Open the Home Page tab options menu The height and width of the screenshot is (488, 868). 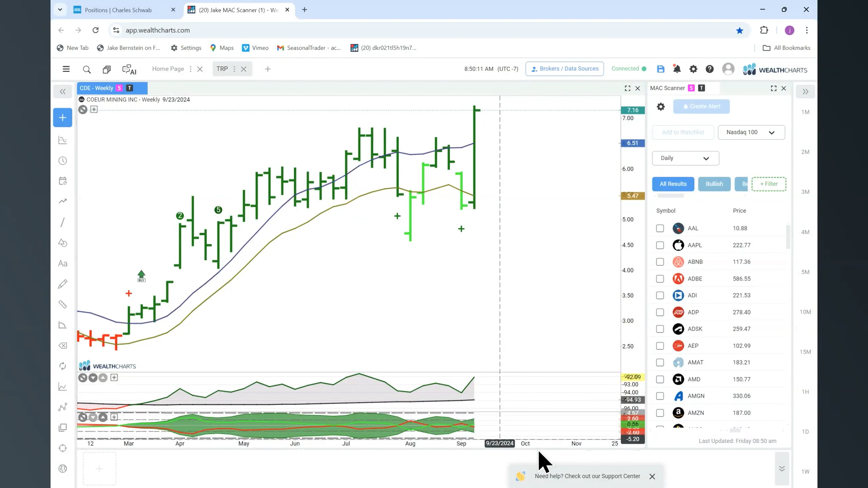click(190, 69)
